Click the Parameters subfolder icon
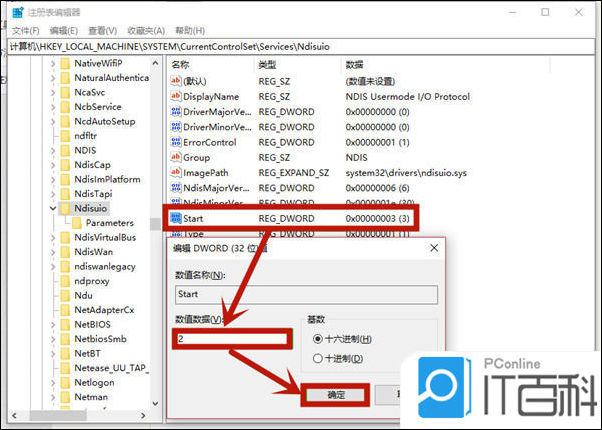 pos(77,223)
